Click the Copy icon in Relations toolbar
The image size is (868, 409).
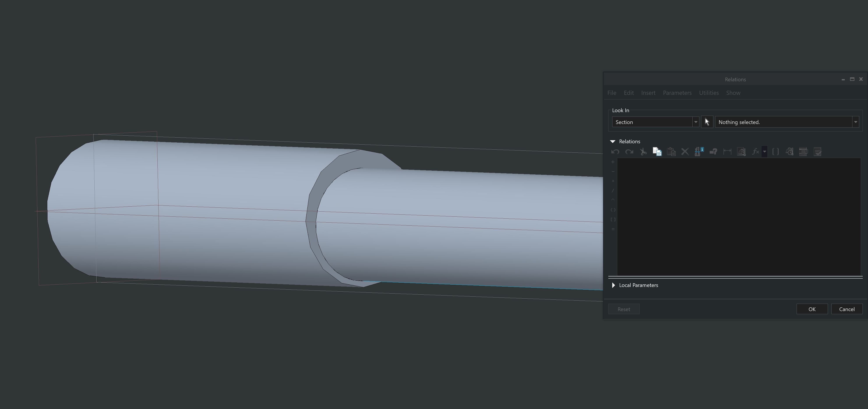[657, 152]
